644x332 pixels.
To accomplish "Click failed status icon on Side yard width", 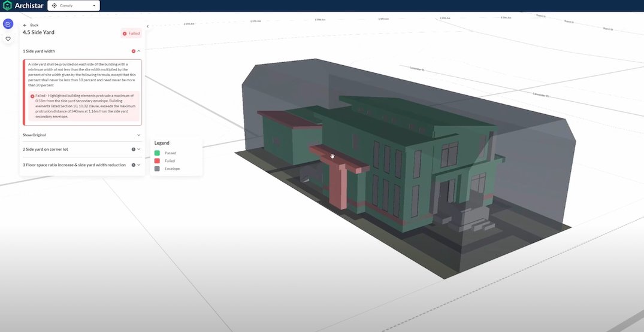I will pyautogui.click(x=133, y=51).
